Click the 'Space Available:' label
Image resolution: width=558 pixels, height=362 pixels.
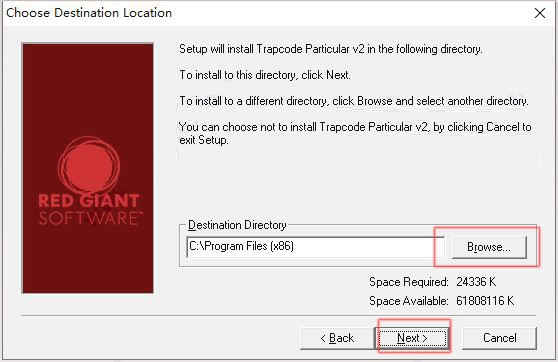409,301
